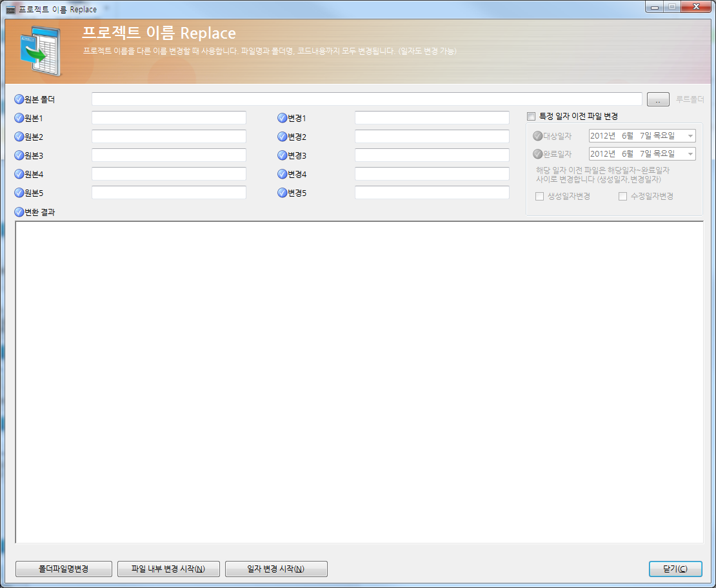Image resolution: width=716 pixels, height=588 pixels.
Task: Focus the 변경2 text field
Action: pos(432,136)
